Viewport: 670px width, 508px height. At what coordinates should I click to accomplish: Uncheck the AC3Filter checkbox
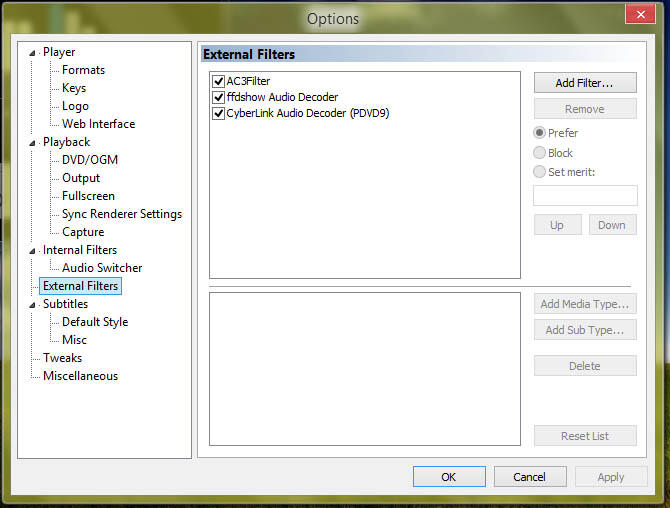[x=218, y=81]
